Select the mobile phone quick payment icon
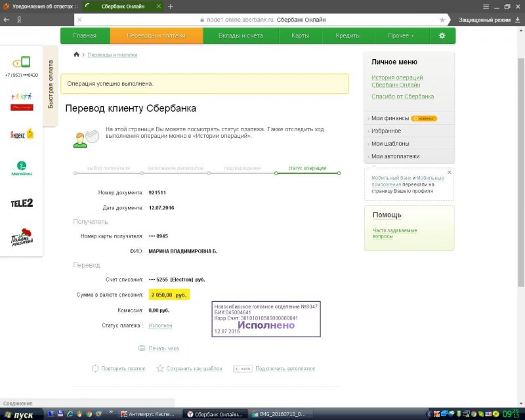 [x=22, y=62]
